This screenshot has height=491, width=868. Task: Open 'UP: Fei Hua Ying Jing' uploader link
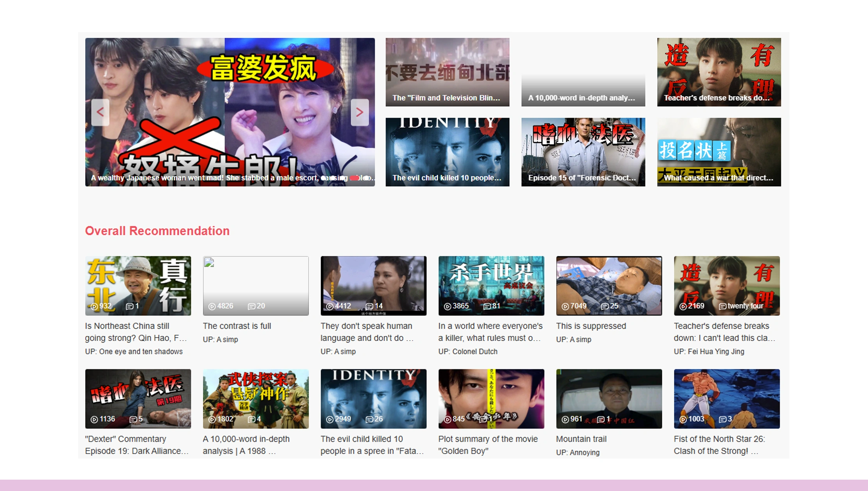(x=709, y=351)
